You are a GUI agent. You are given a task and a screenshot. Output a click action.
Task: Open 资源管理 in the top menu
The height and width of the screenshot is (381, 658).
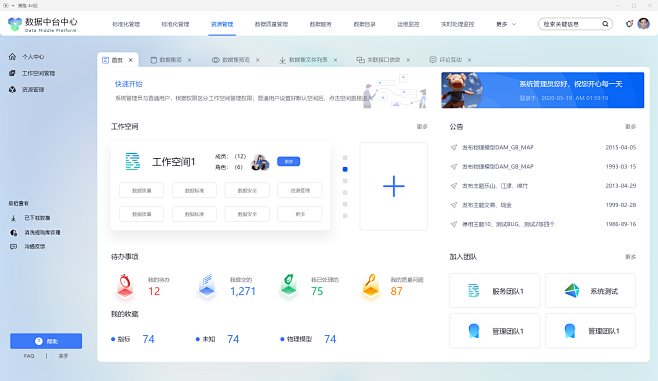point(222,24)
